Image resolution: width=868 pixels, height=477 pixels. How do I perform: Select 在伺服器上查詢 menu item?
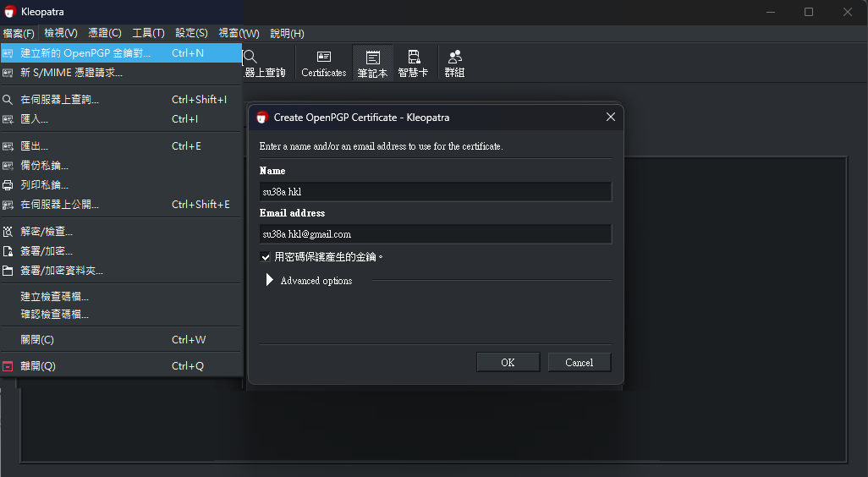(121, 100)
